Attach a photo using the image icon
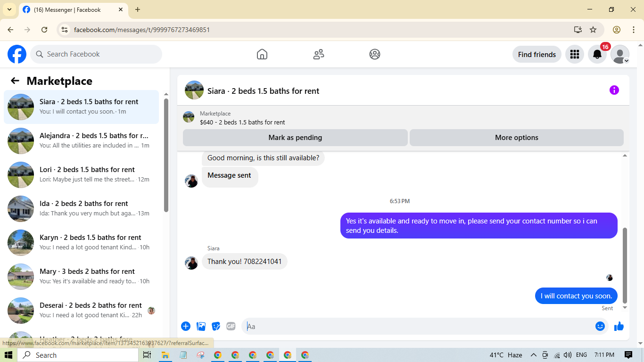Image resolution: width=644 pixels, height=362 pixels. click(x=201, y=326)
